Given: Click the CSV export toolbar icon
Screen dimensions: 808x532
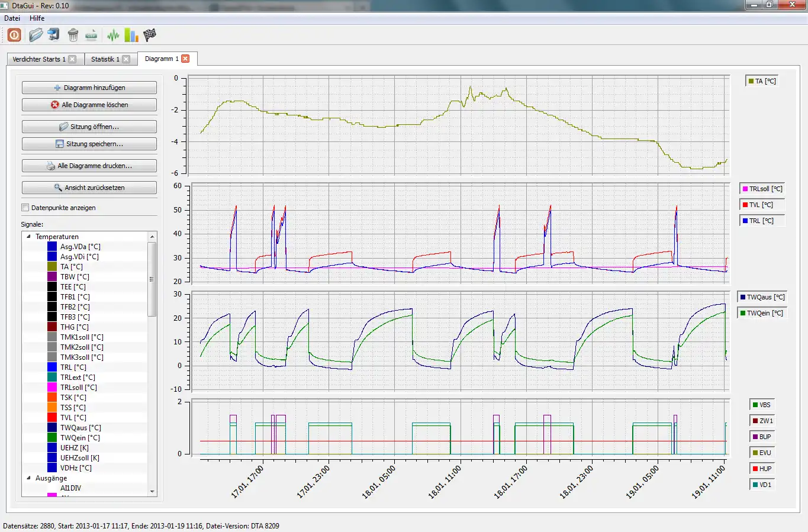Looking at the screenshot, I should coord(91,35).
